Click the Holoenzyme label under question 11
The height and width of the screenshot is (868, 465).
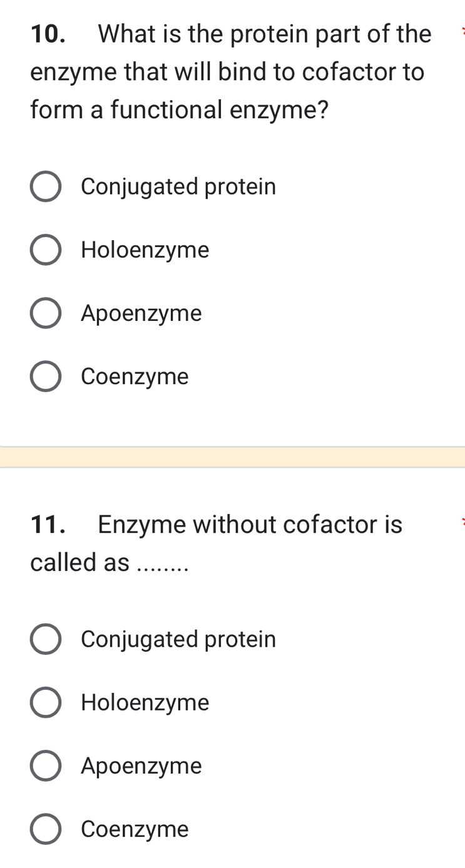145,702
